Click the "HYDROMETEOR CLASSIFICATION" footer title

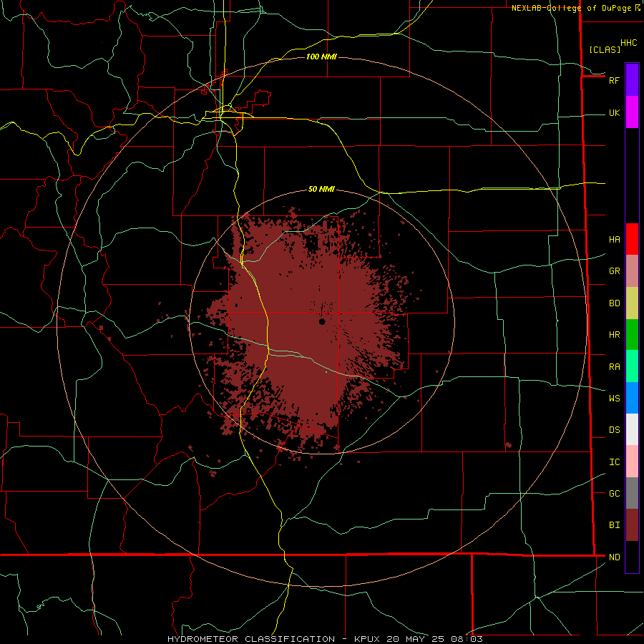(251, 639)
